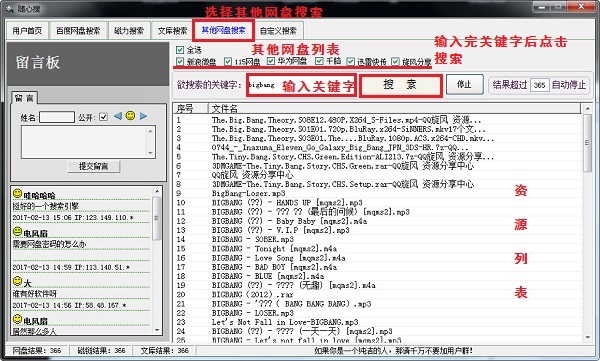Click the smiley avatar beside user 大
600x361 pixels.
pos(17,281)
